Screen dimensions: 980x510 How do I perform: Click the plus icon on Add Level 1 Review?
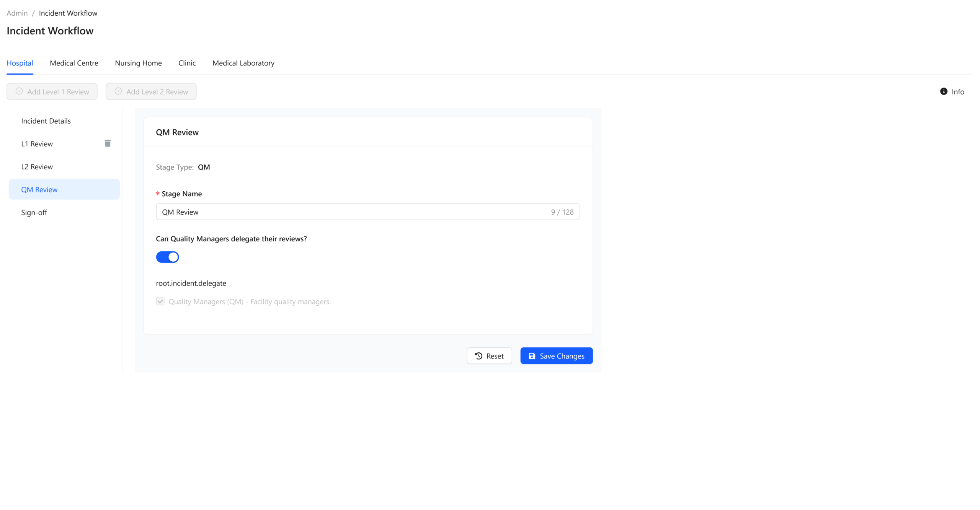click(x=19, y=91)
